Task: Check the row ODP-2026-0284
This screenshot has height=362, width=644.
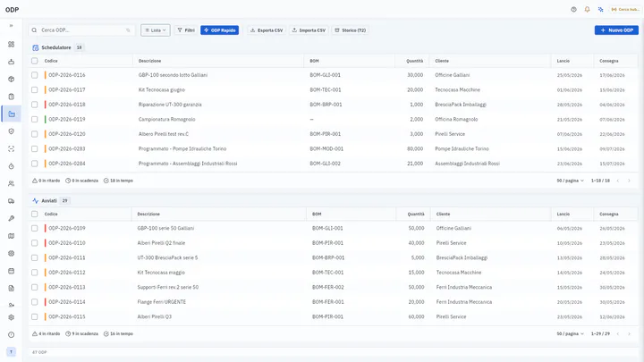Action: pos(35,164)
